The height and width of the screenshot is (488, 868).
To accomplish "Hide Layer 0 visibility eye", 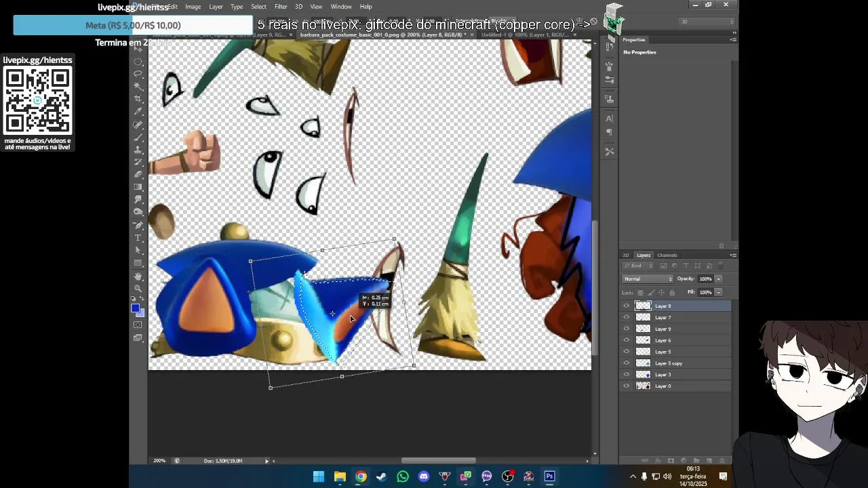I will coord(627,386).
